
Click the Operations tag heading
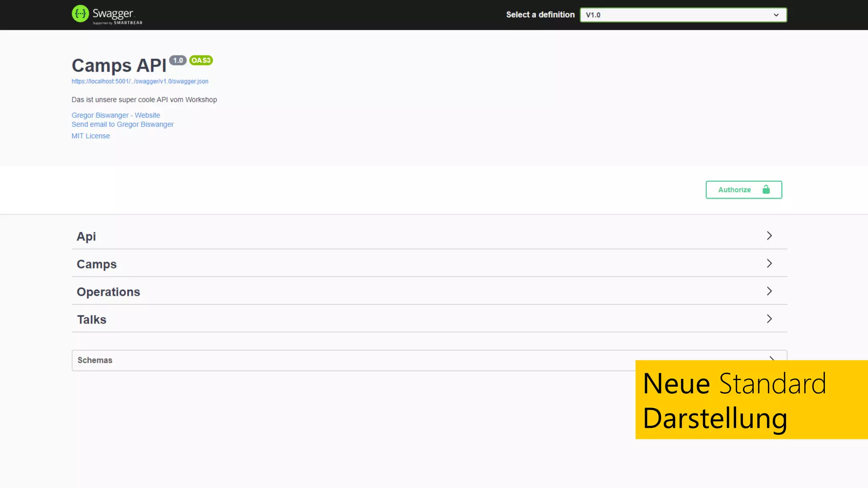point(108,292)
